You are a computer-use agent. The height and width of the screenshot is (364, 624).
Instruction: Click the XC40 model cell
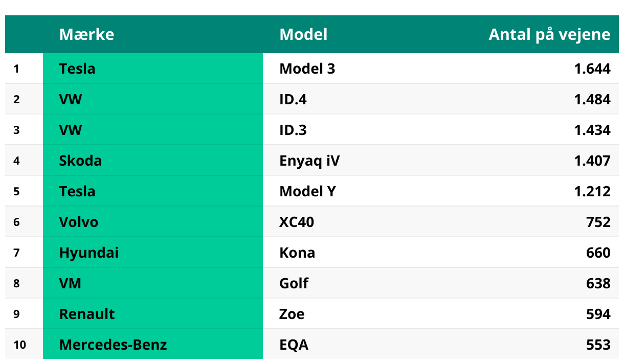click(x=297, y=222)
